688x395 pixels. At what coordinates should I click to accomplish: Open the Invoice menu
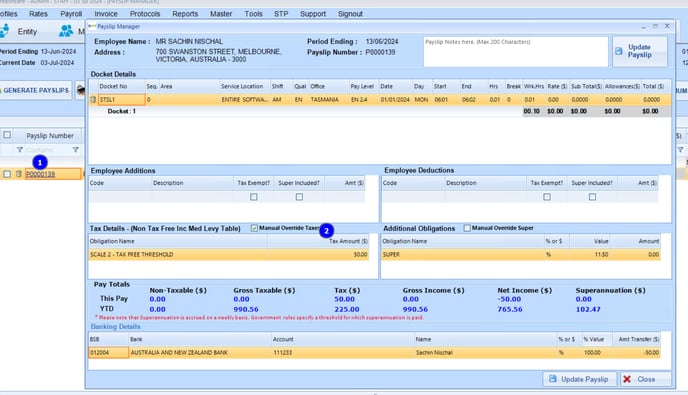(x=106, y=14)
